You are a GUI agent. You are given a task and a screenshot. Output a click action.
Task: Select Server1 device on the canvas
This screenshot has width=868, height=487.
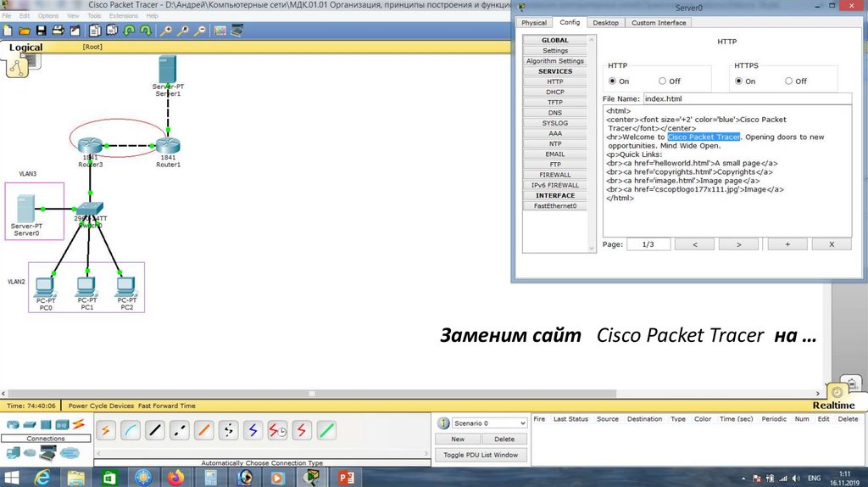point(168,70)
